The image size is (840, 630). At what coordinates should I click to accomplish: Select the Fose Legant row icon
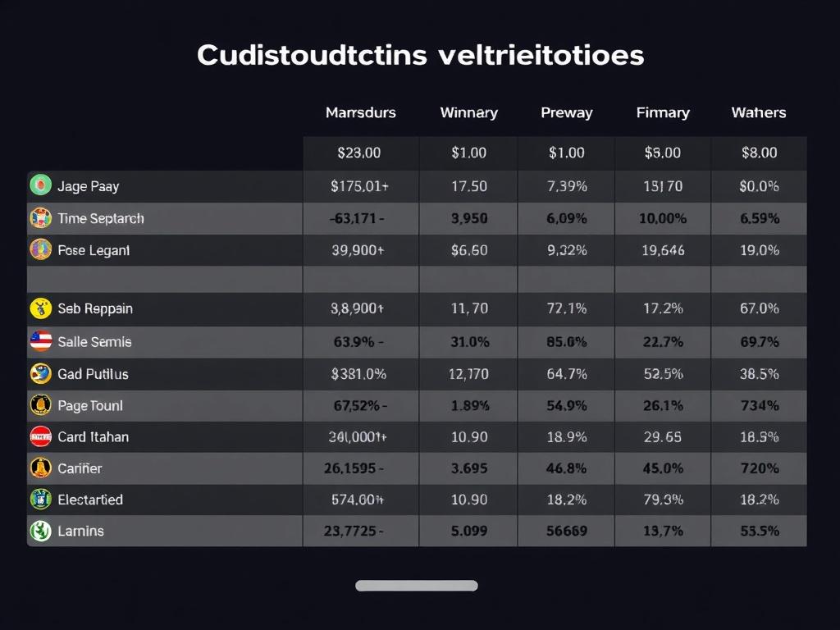pyautogui.click(x=40, y=249)
